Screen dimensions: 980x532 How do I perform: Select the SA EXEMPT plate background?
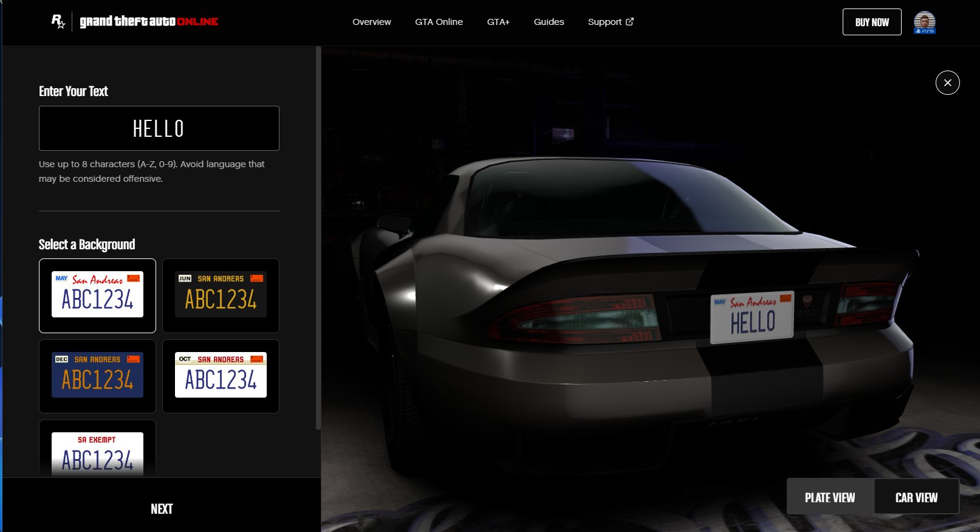click(97, 449)
